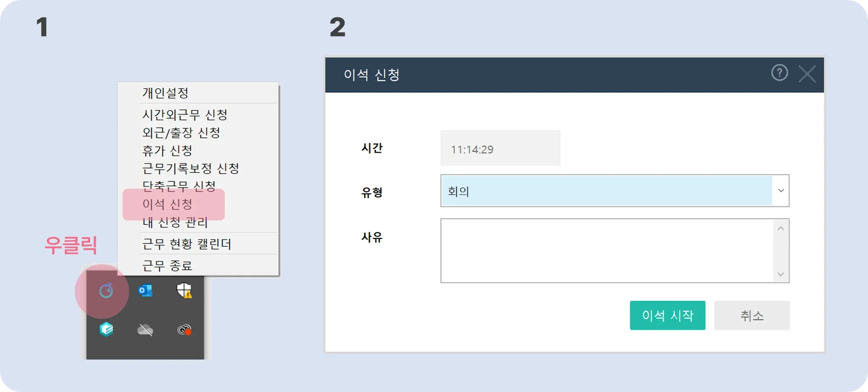Choose 이석 신청 from context menu
The width and height of the screenshot is (868, 392).
tap(167, 204)
